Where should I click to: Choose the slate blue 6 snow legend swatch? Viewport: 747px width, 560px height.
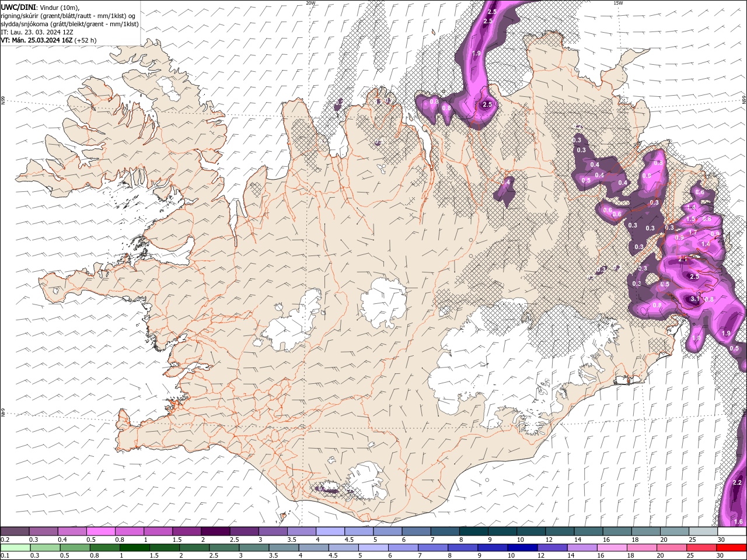(x=416, y=531)
